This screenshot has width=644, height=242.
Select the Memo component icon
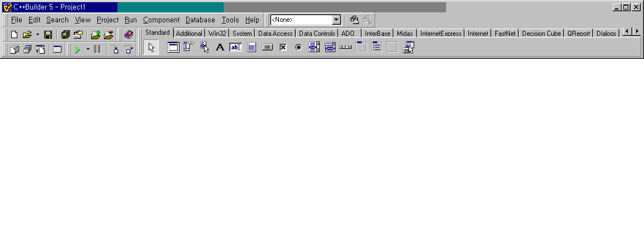pos(252,48)
